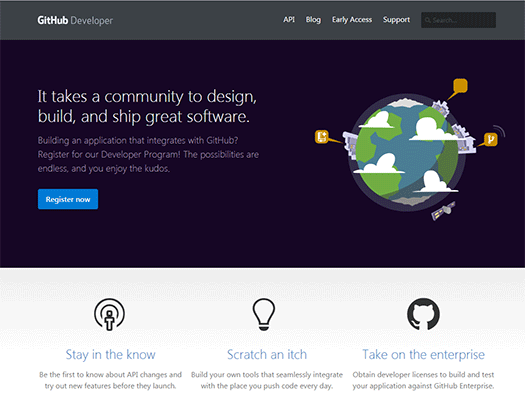This screenshot has height=408, width=525.
Task: Click the GitHub Developer logo
Action: coord(75,20)
